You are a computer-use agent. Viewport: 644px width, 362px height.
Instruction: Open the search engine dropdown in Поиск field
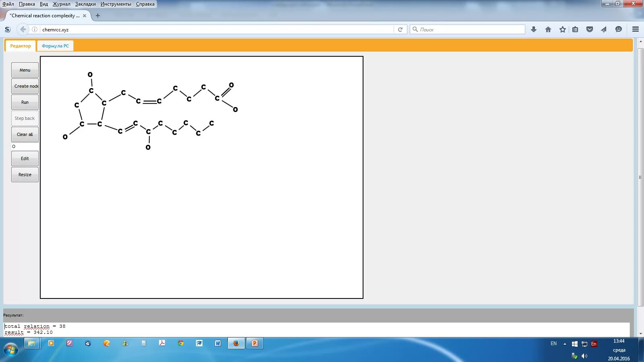pyautogui.click(x=415, y=29)
